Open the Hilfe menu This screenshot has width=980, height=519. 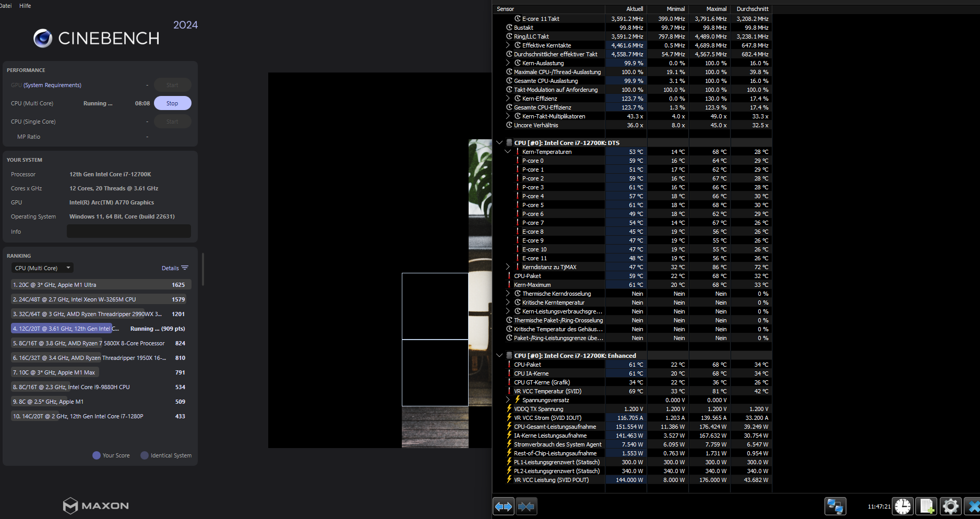(x=25, y=6)
